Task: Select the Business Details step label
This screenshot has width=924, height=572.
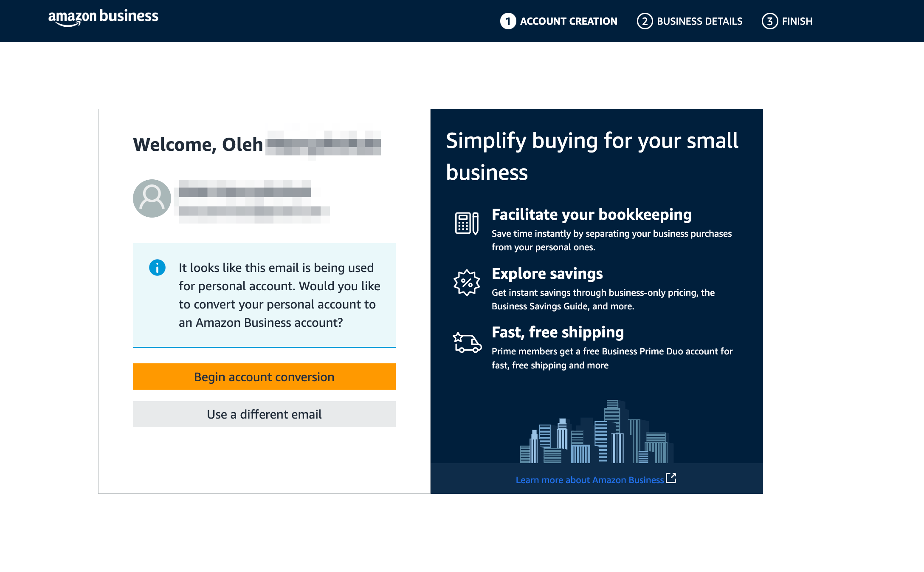Action: pos(699,21)
